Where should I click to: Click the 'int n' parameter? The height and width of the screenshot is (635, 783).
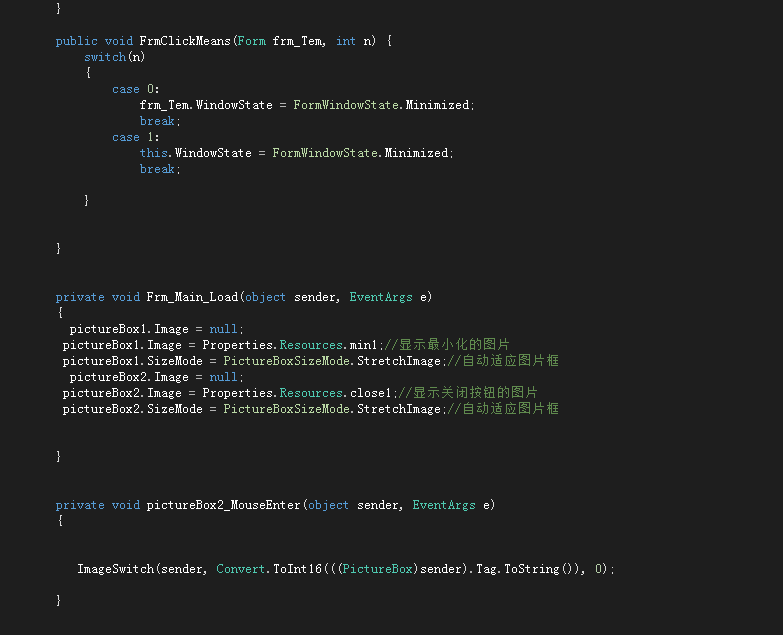point(355,41)
